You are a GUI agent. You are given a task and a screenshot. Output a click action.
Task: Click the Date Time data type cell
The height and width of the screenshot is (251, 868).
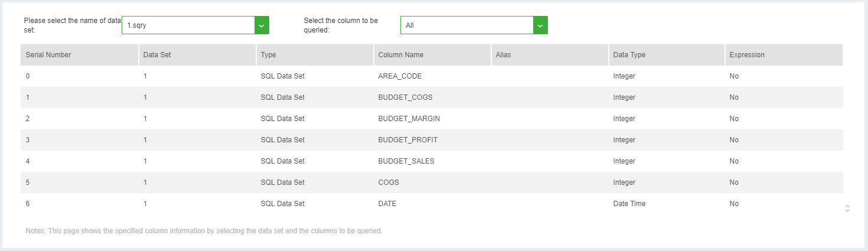[x=629, y=204]
